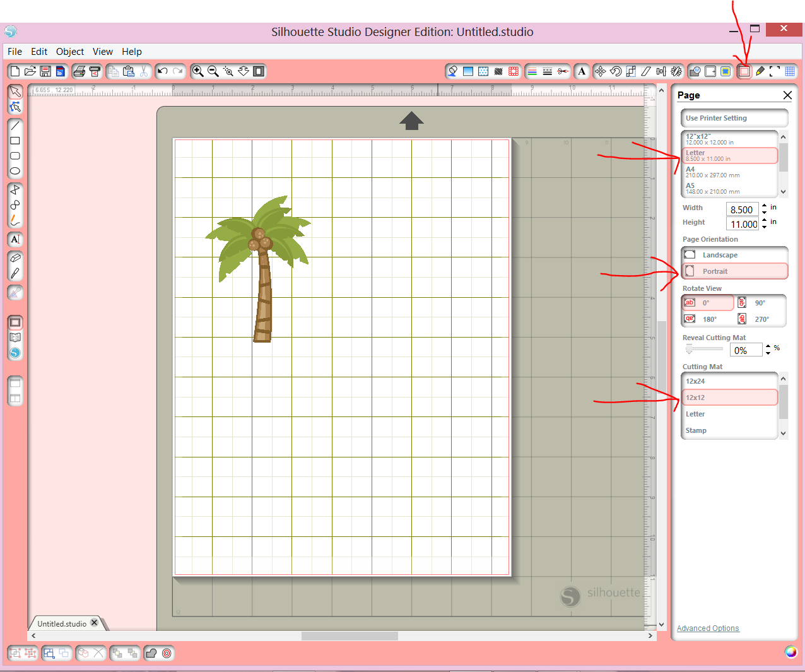The height and width of the screenshot is (672, 805).
Task: Undo the last action
Action: click(x=163, y=71)
